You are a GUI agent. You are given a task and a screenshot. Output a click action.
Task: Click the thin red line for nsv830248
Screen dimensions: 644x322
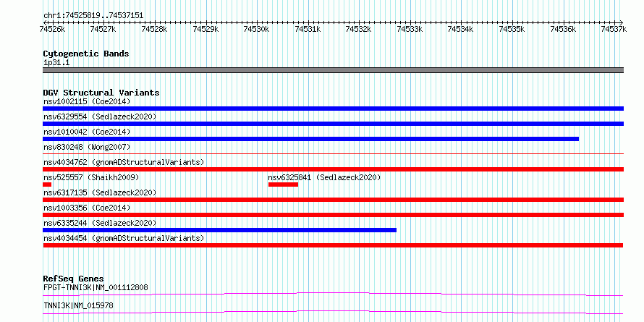pyautogui.click(x=333, y=154)
